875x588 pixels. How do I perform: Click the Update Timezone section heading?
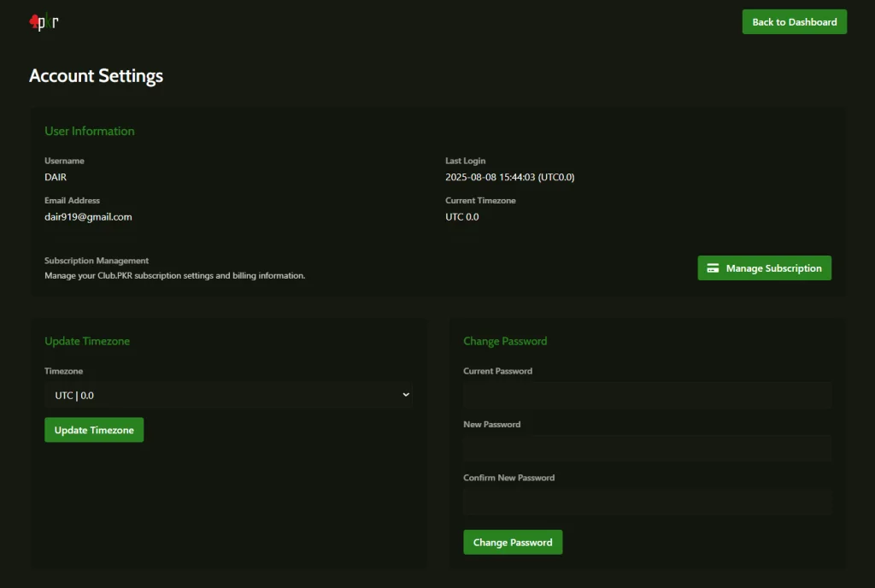(87, 341)
